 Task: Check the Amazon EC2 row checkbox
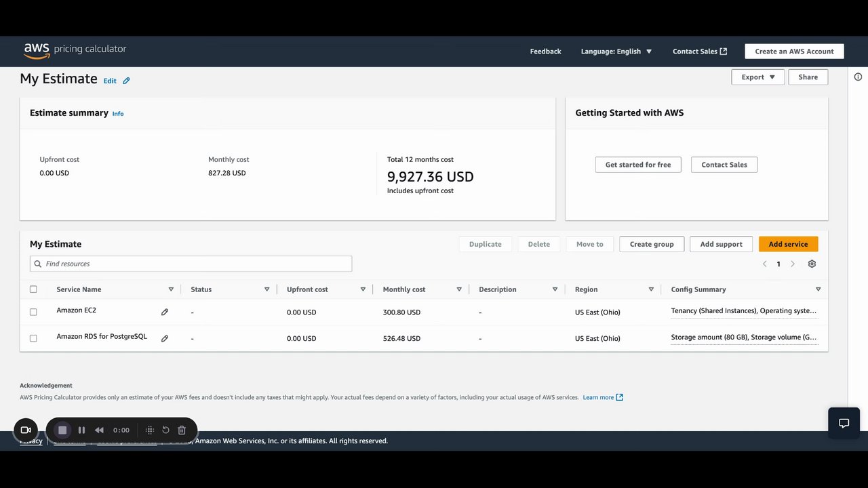[33, 312]
